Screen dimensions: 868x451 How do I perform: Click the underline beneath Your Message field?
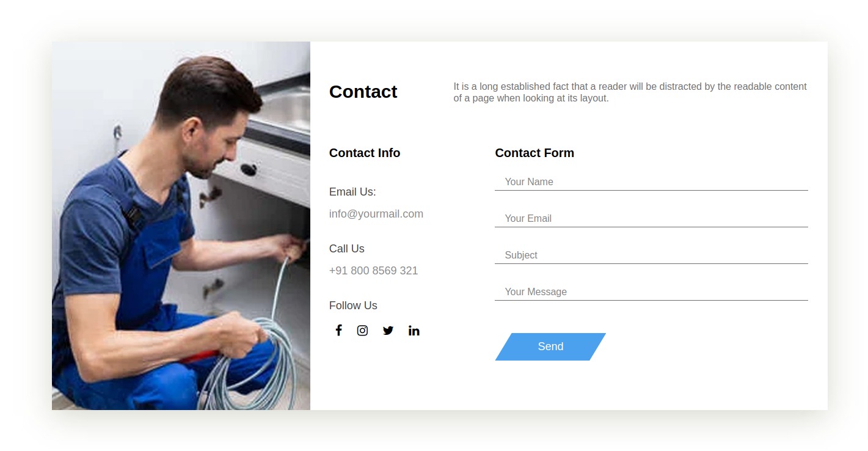click(x=651, y=300)
